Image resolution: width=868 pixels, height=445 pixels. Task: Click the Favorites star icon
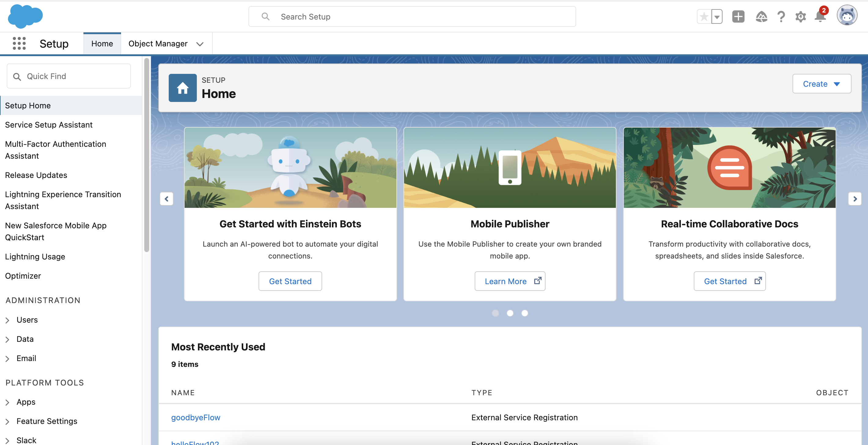click(704, 16)
